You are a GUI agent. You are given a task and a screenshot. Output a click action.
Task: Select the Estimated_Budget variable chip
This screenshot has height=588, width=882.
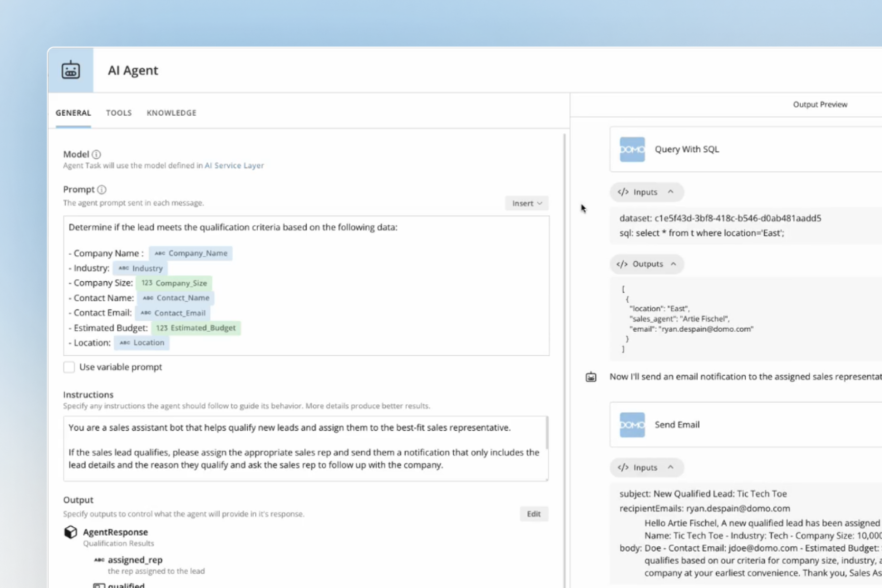[x=196, y=328]
